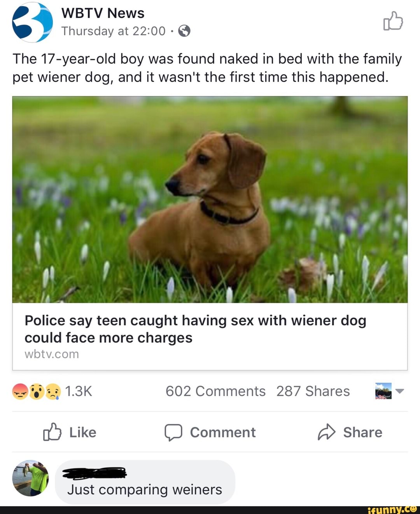The height and width of the screenshot is (514, 420).
Task: Click the thumbs-up icon beside page name
Action: 393,21
